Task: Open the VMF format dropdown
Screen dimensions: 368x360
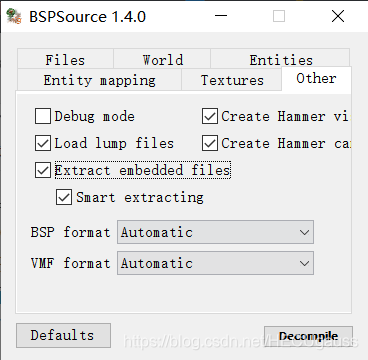Action: click(x=215, y=263)
